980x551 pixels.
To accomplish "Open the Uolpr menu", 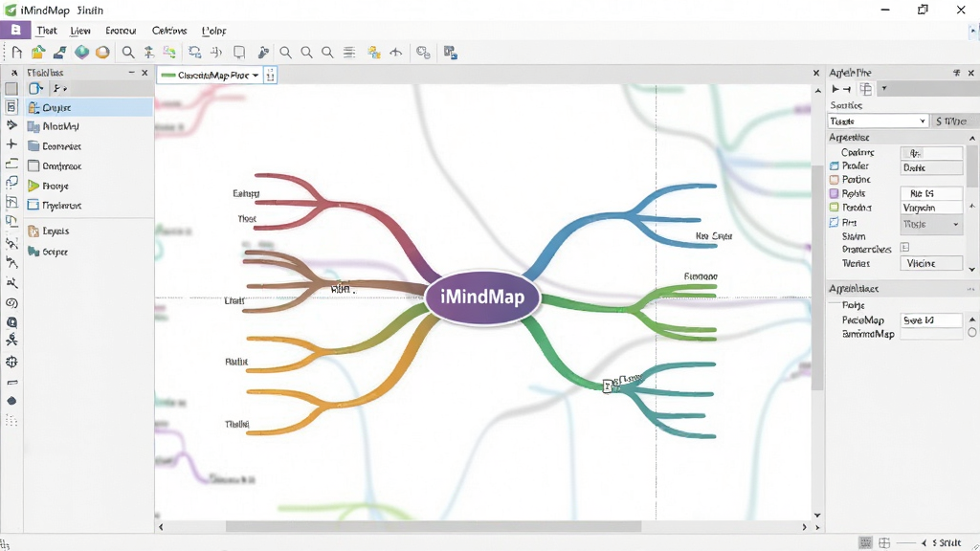I will [214, 31].
